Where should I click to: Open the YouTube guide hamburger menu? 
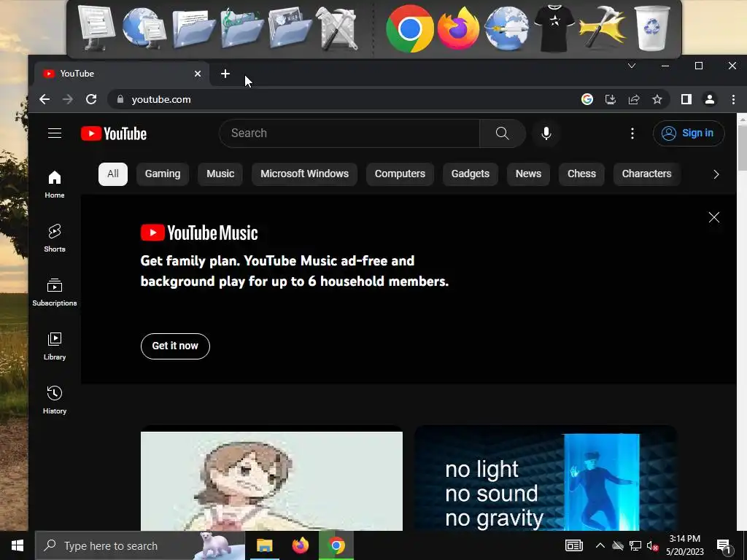tap(55, 133)
